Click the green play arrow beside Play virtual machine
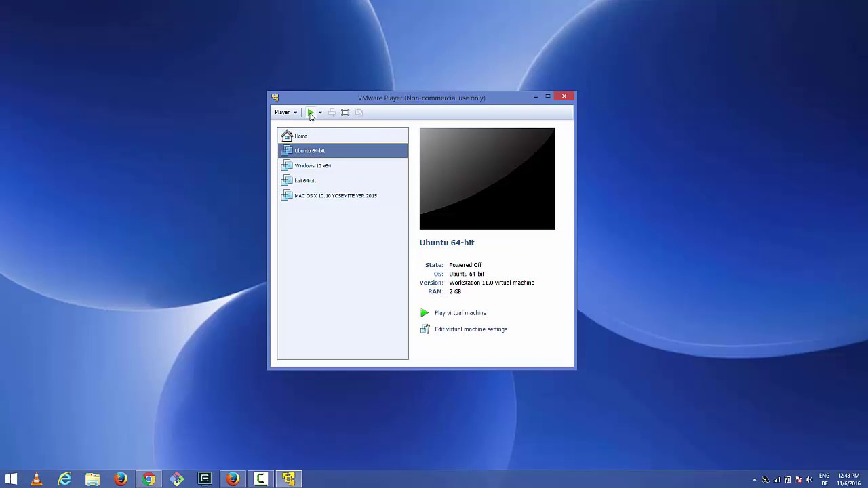Viewport: 868px width, 488px height. [425, 313]
